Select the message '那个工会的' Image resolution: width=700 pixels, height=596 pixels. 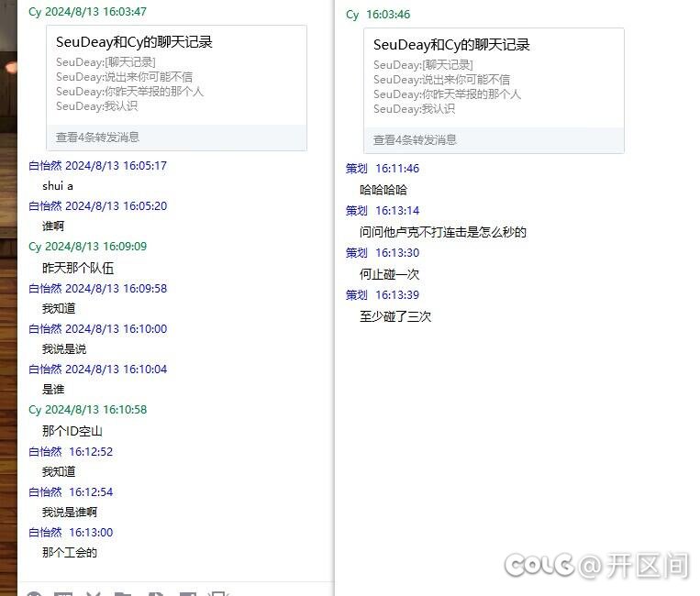[70, 552]
